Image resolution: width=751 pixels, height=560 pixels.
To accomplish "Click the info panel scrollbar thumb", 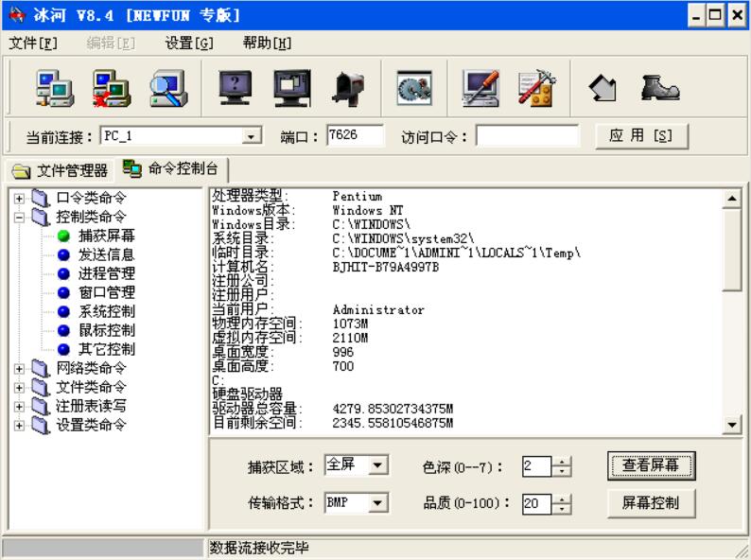I will 732,249.
